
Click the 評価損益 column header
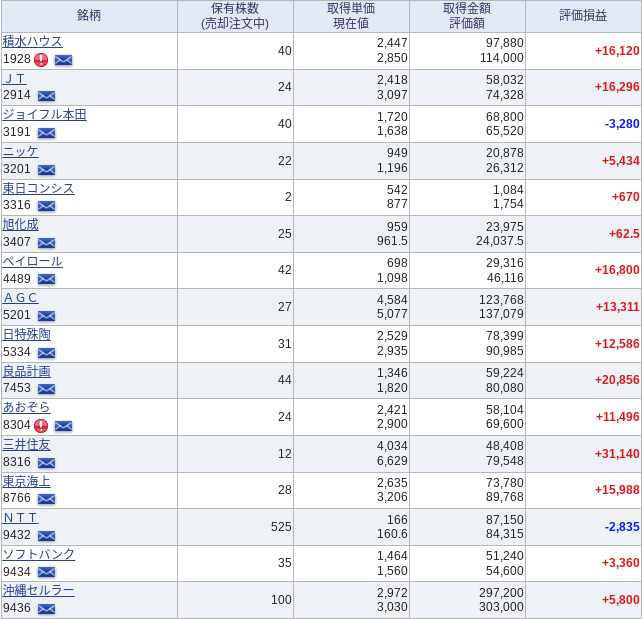(x=583, y=16)
